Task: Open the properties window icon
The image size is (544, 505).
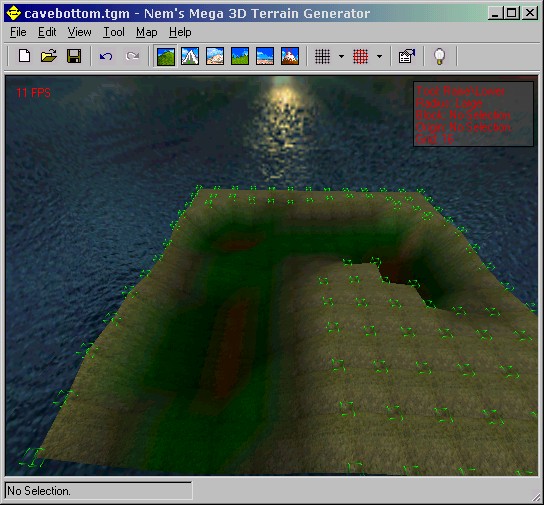Action: point(407,56)
